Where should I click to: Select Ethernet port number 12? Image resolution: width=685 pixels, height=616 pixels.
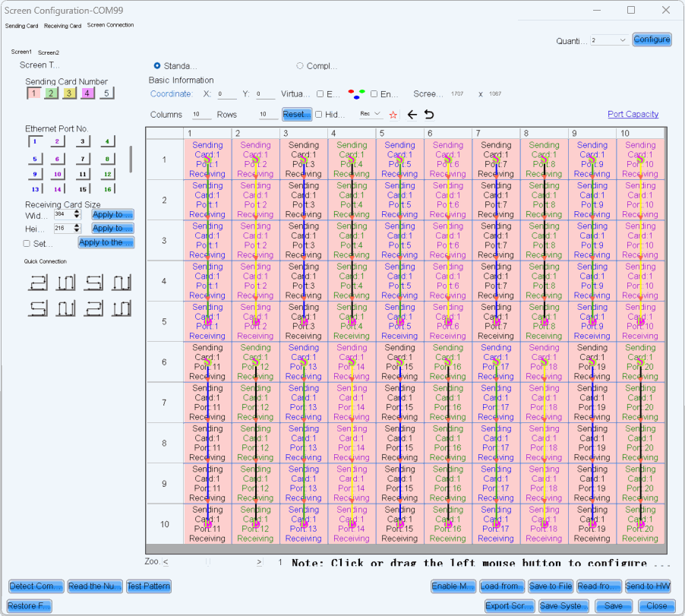[x=108, y=174]
